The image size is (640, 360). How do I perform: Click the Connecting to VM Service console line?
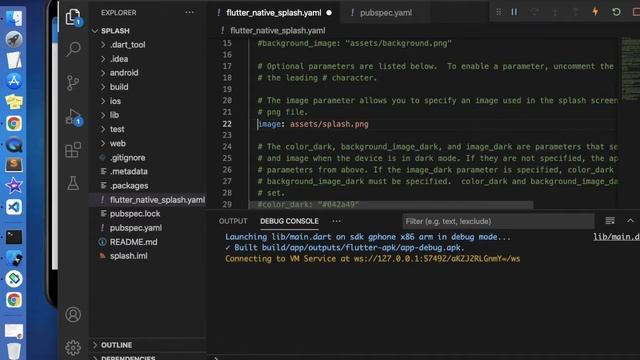tap(372, 259)
